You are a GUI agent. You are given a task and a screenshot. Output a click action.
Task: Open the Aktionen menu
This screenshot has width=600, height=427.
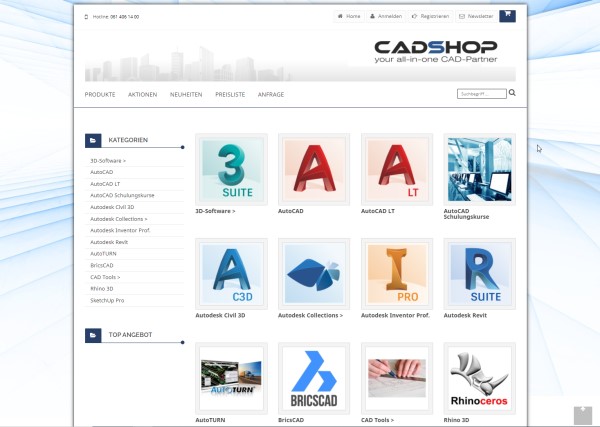pyautogui.click(x=142, y=95)
